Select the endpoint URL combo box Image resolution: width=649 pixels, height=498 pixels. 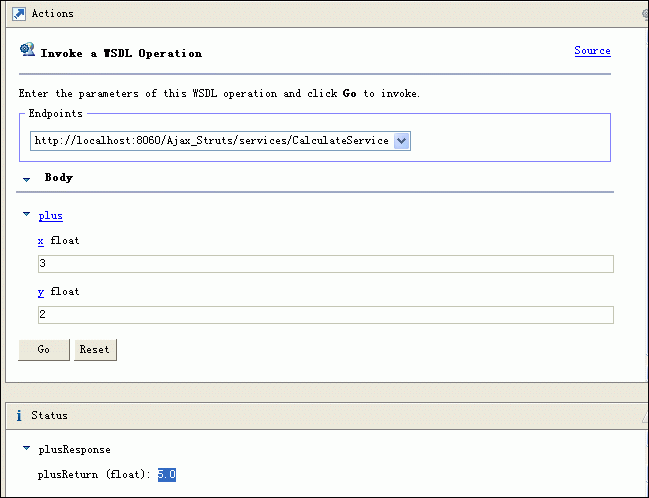coord(220,141)
